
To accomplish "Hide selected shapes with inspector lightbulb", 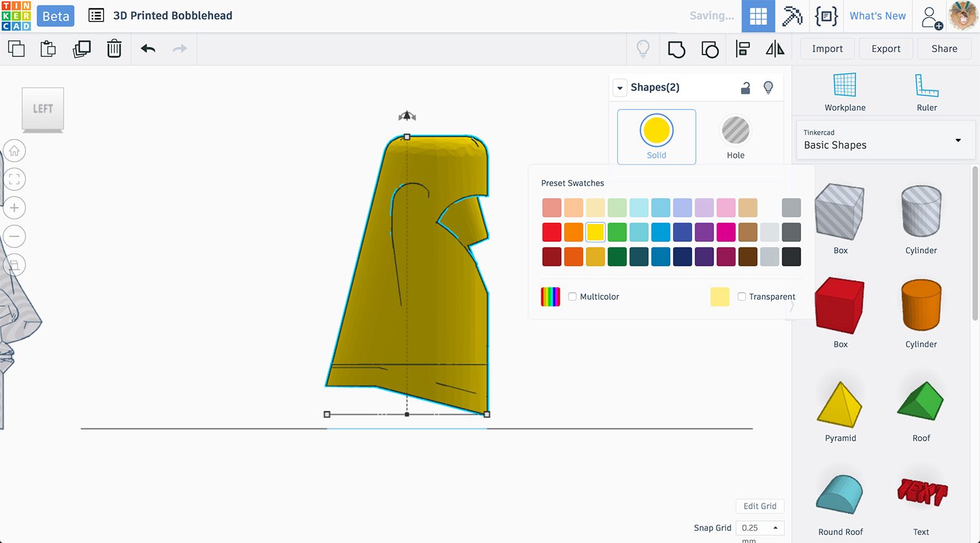I will click(x=768, y=88).
